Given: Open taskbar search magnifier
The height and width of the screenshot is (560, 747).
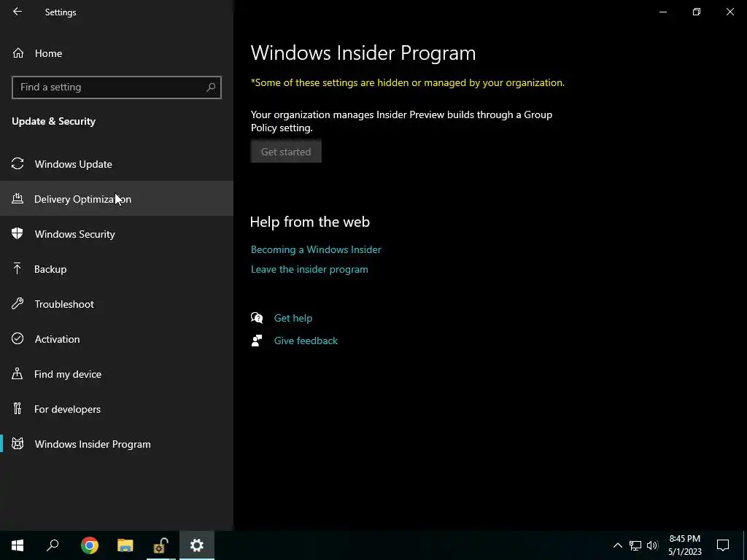Looking at the screenshot, I should 53,545.
